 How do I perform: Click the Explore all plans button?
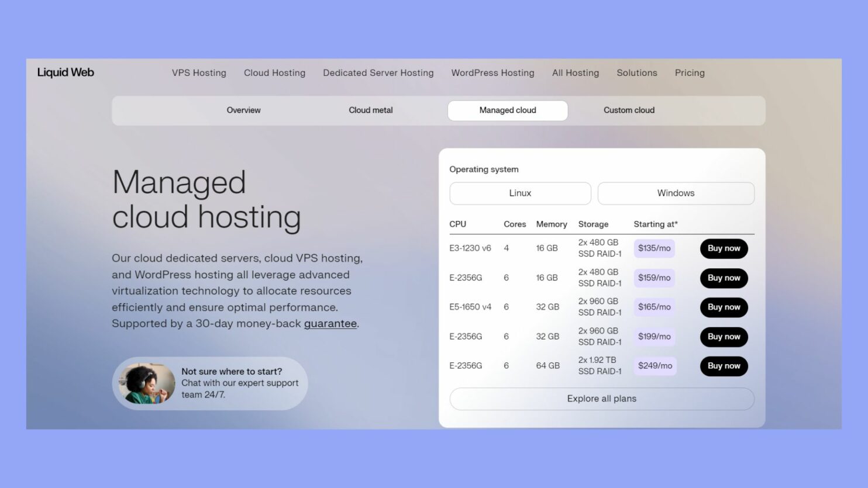(x=601, y=399)
